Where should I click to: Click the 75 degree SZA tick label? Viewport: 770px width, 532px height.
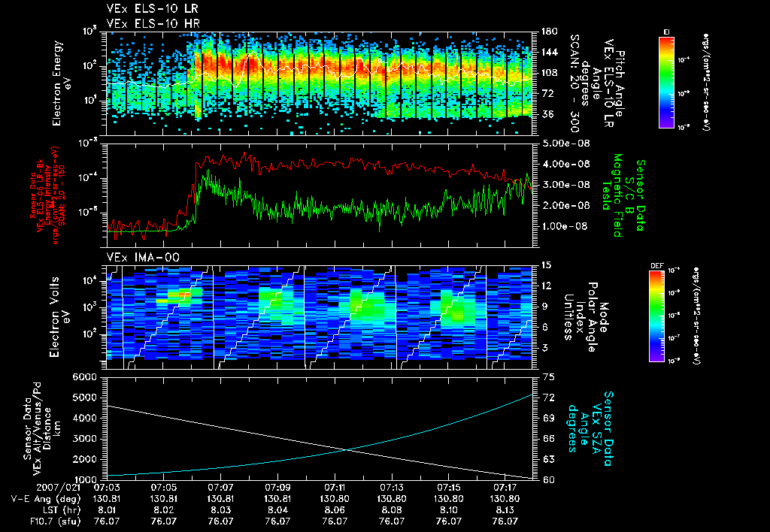pyautogui.click(x=549, y=377)
